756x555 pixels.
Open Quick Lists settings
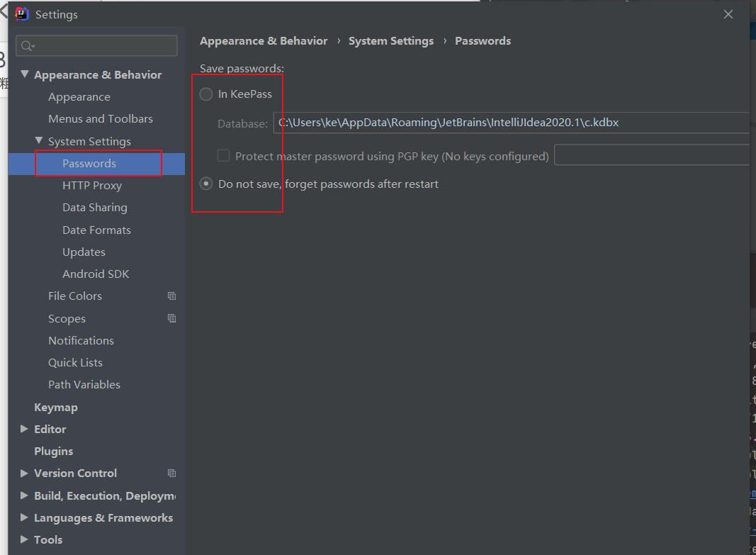tap(75, 363)
